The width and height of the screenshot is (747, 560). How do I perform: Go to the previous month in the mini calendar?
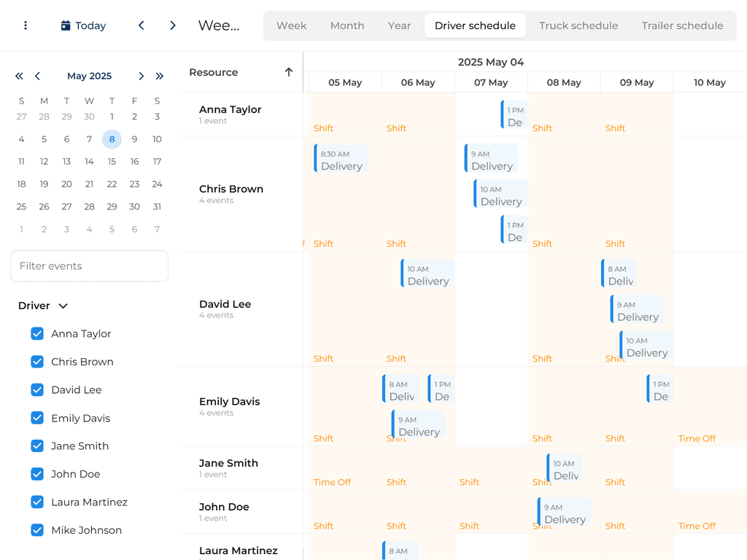(x=37, y=76)
